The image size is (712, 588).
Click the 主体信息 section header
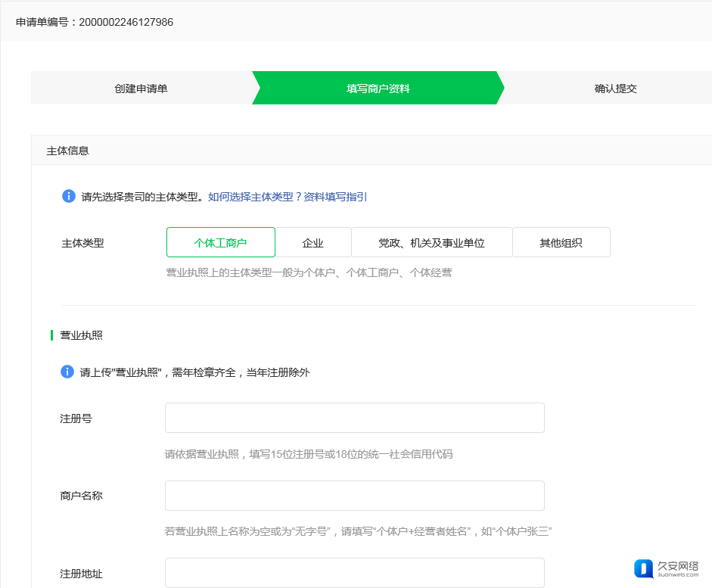[68, 151]
